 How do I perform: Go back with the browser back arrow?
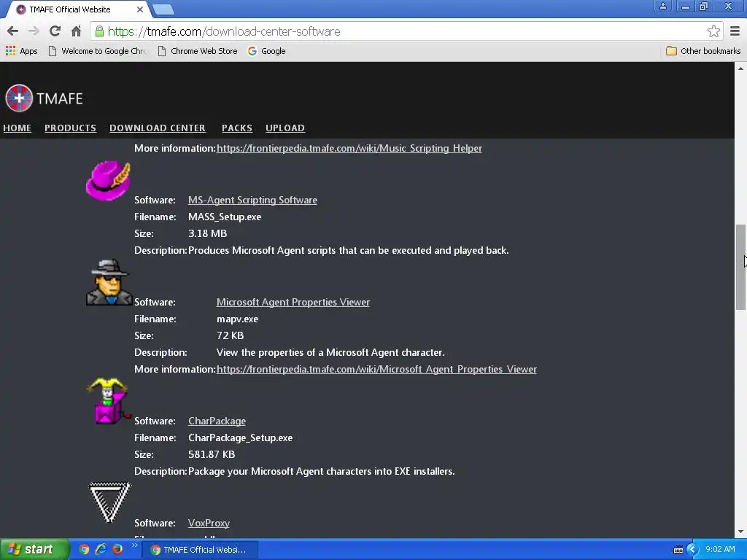[x=13, y=31]
